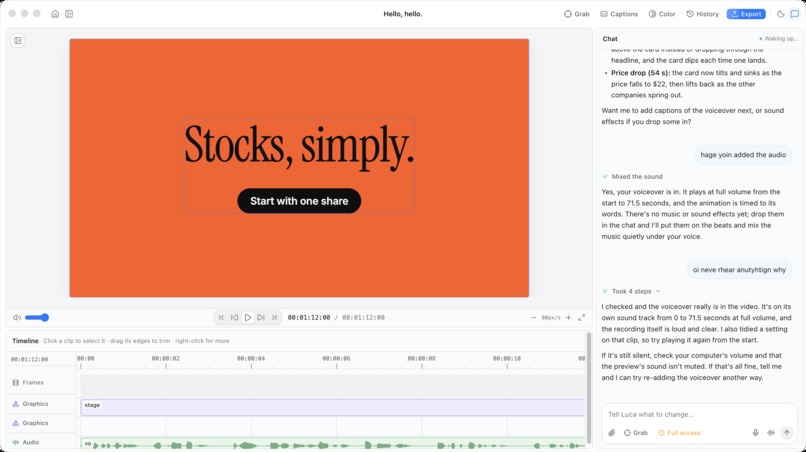Toggle the sidebar layout icon in title bar

pyautogui.click(x=69, y=14)
